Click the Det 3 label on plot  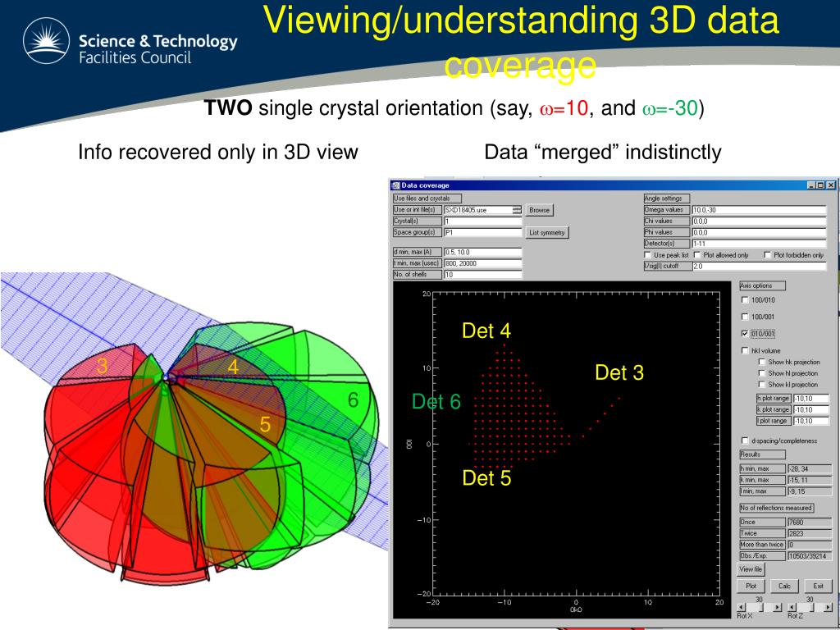619,373
